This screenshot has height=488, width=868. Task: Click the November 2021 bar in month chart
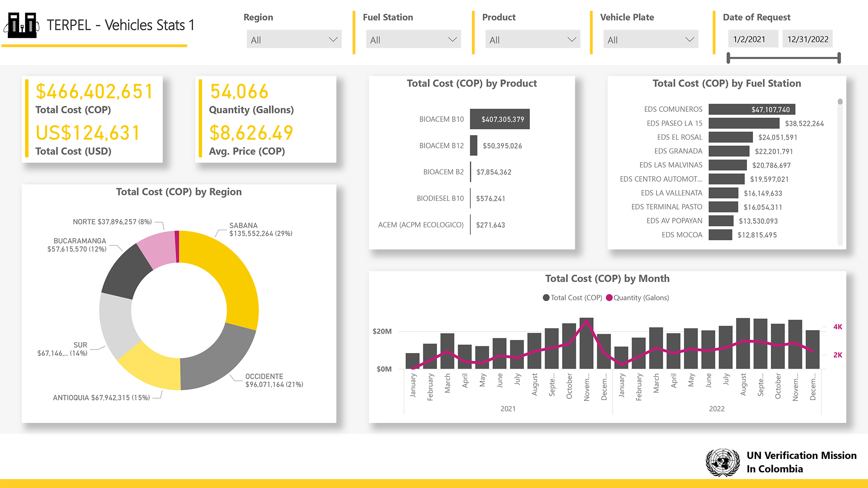[x=586, y=343]
